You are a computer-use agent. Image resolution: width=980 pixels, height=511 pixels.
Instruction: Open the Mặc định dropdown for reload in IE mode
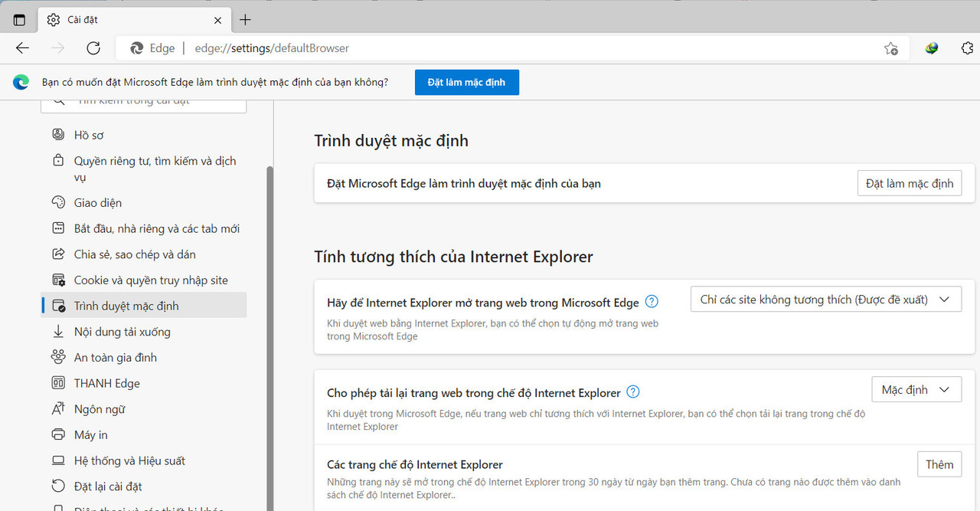[x=916, y=390]
